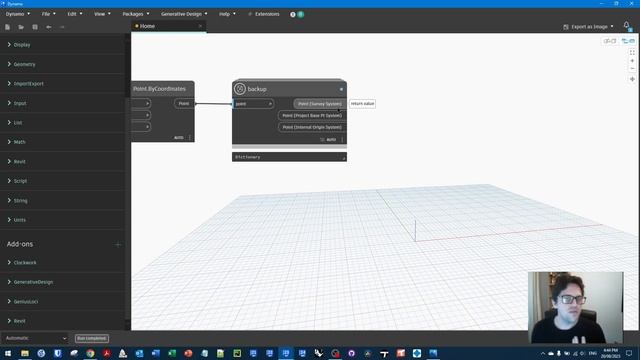Click the white info circle in menu bar
Screen dimensions: 640x360
click(293, 14)
